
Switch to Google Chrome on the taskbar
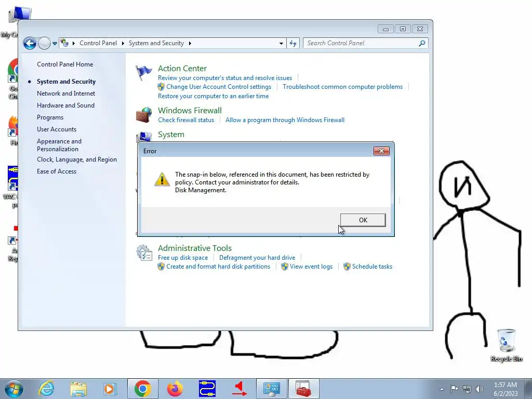(x=142, y=389)
